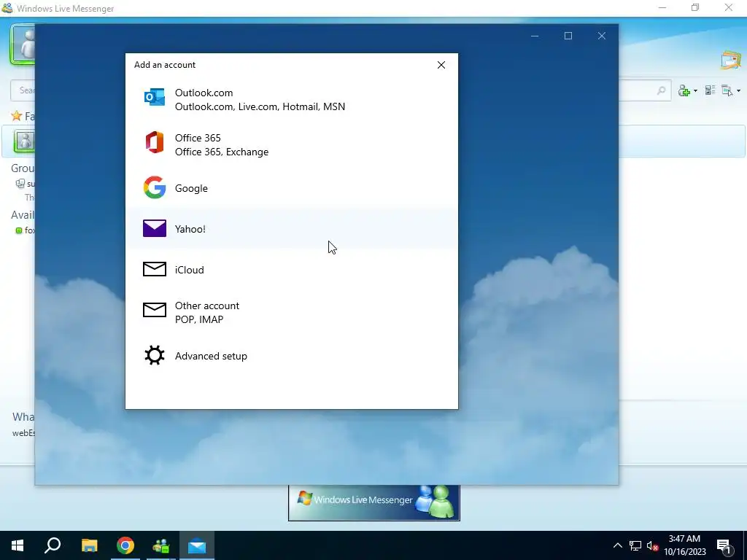Open the add contact dropdown arrow
The height and width of the screenshot is (560, 747).
point(695,91)
